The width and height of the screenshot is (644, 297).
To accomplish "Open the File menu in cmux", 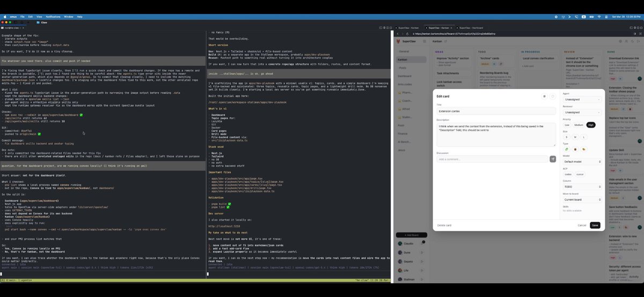I will pyautogui.click(x=23, y=17).
